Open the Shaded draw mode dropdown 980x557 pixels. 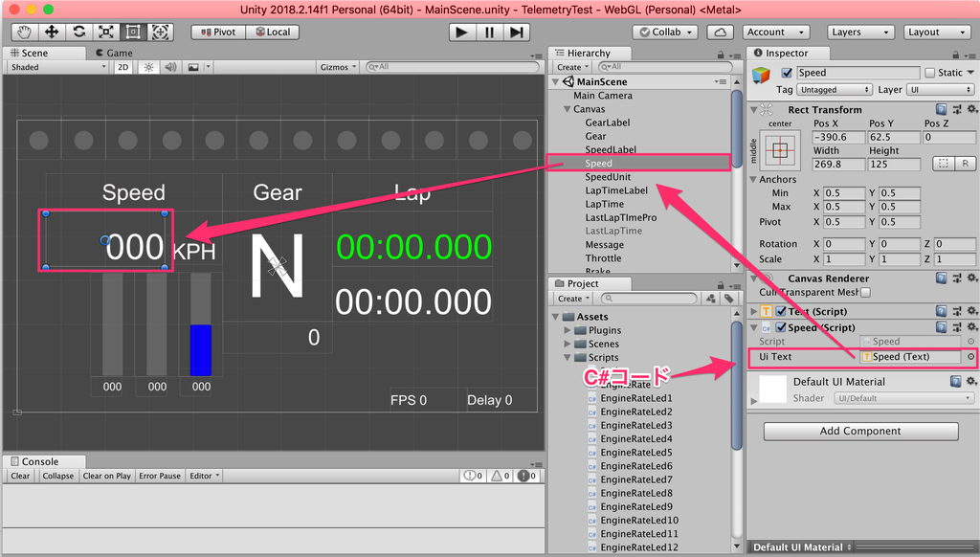pos(58,67)
